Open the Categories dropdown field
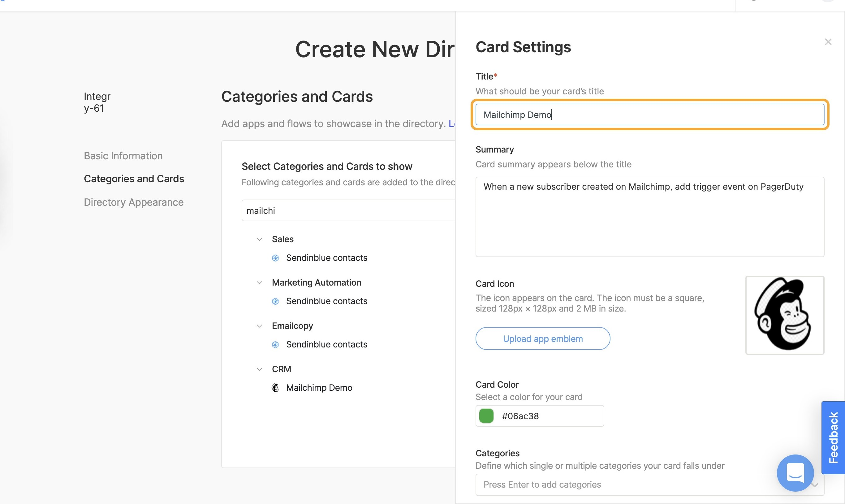Screen dimensions: 845x504 (650, 485)
